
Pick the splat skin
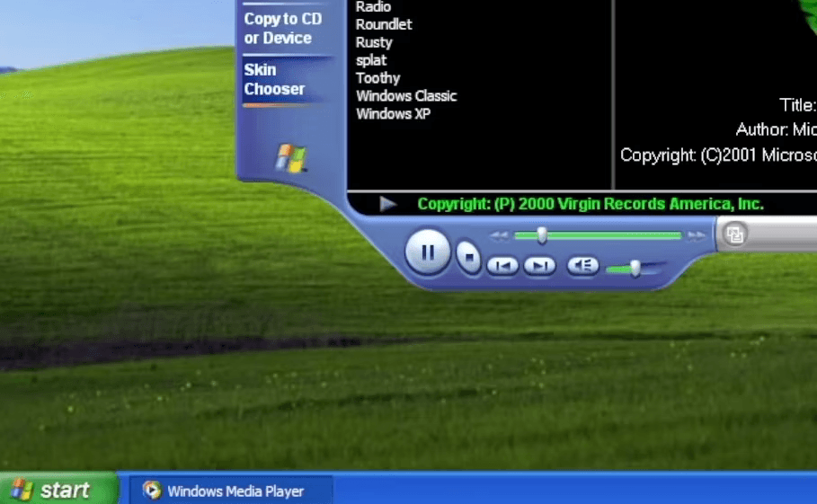click(371, 60)
